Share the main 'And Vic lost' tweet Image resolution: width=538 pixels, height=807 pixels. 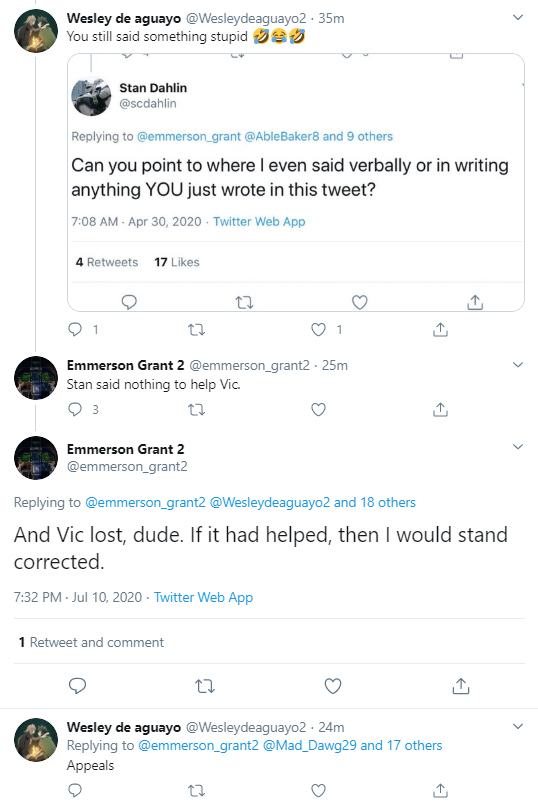click(x=461, y=686)
